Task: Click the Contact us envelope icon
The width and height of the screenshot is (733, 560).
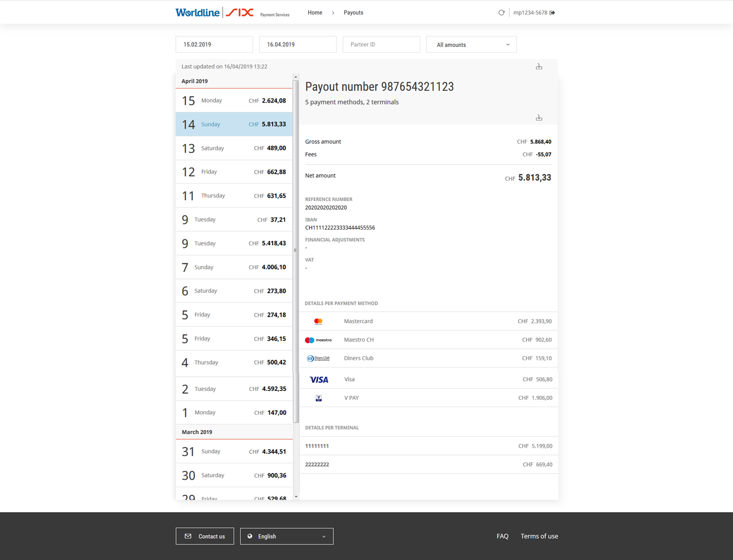Action: [188, 536]
